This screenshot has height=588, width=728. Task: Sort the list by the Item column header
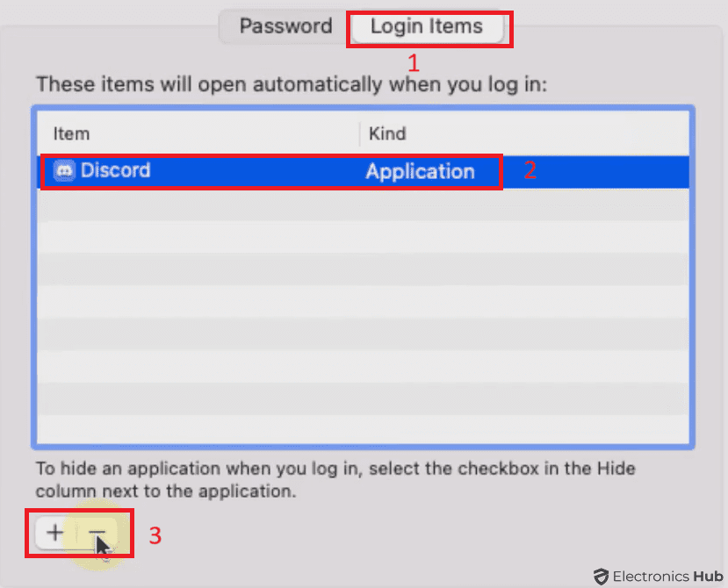72,134
